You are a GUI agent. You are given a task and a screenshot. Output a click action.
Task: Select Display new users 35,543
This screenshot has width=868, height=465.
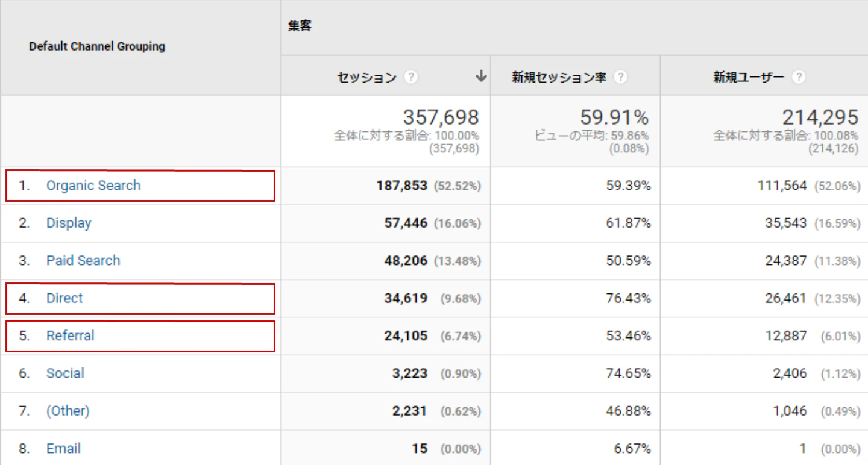pos(786,223)
